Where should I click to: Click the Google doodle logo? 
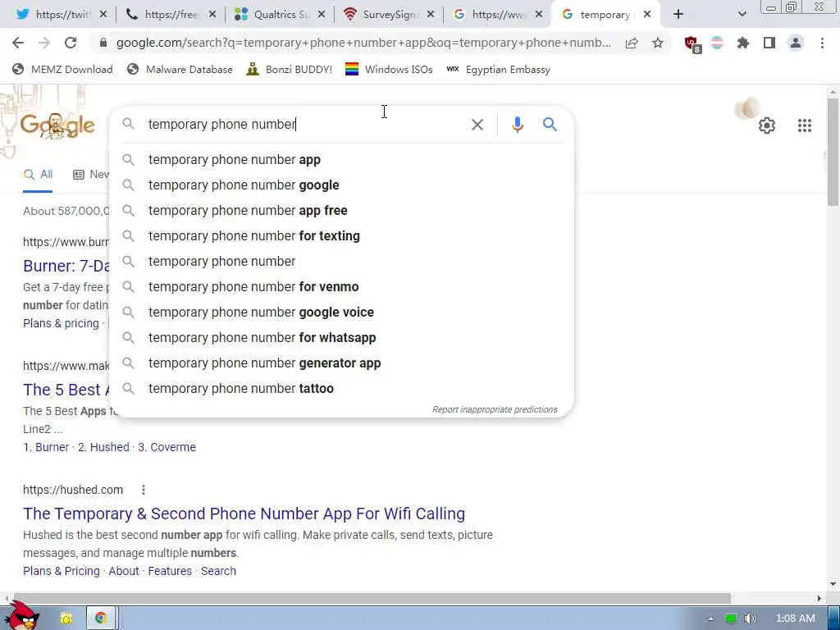click(58, 126)
